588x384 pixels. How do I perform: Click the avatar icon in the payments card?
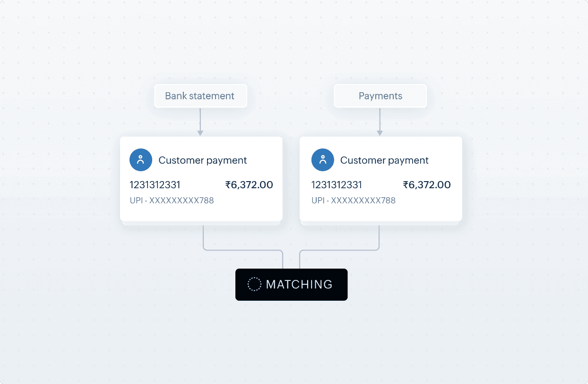tap(322, 160)
